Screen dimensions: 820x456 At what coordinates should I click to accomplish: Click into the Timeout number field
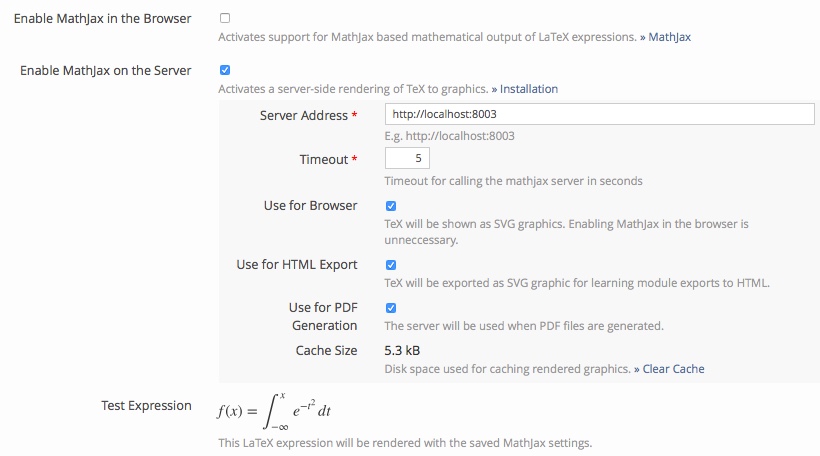coord(407,159)
